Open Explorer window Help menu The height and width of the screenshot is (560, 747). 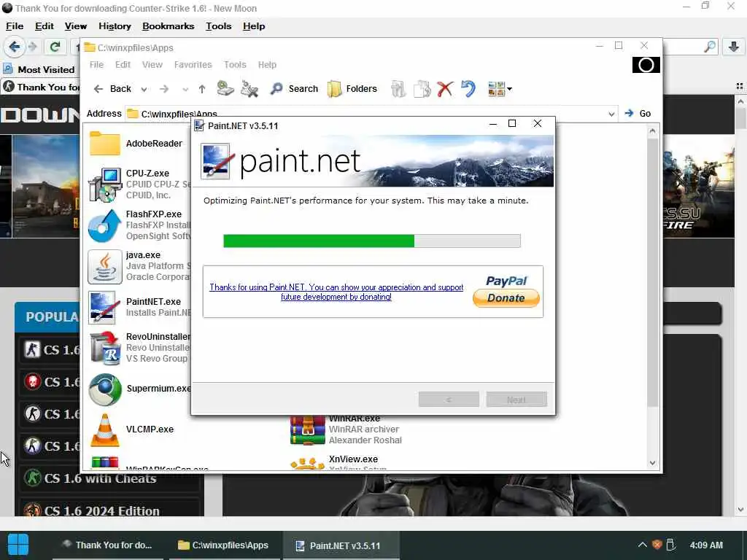point(267,65)
